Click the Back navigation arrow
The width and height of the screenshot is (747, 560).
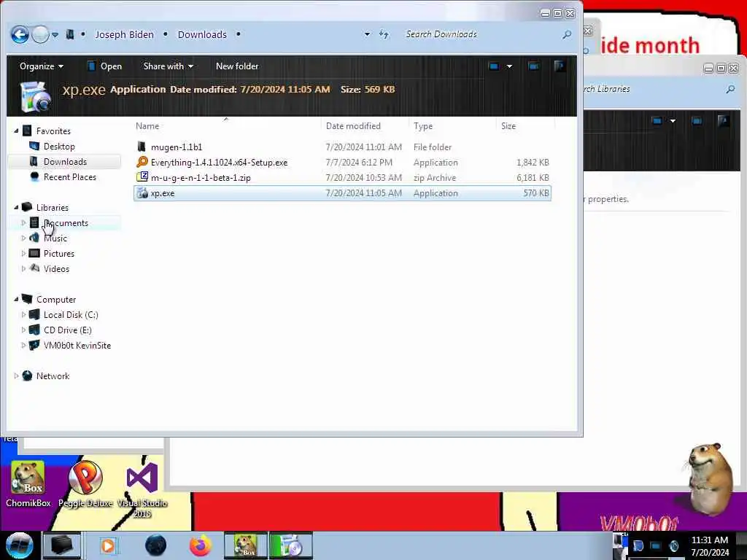point(20,34)
